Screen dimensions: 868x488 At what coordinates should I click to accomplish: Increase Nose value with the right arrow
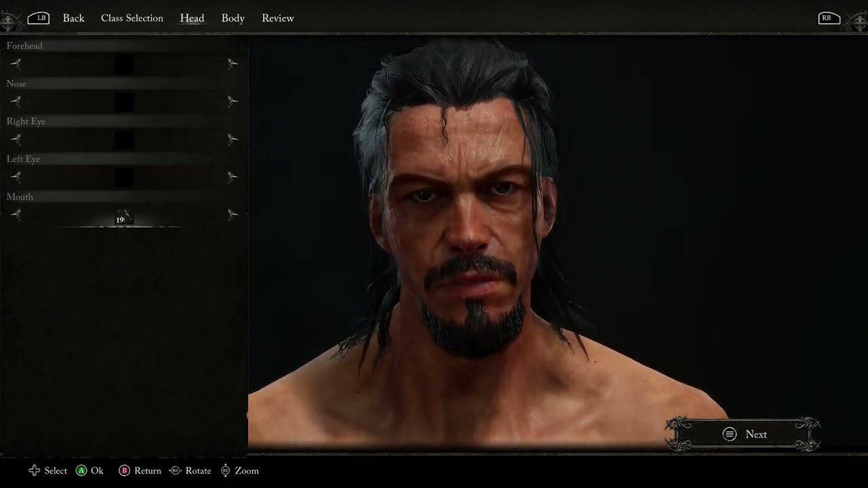coord(233,101)
